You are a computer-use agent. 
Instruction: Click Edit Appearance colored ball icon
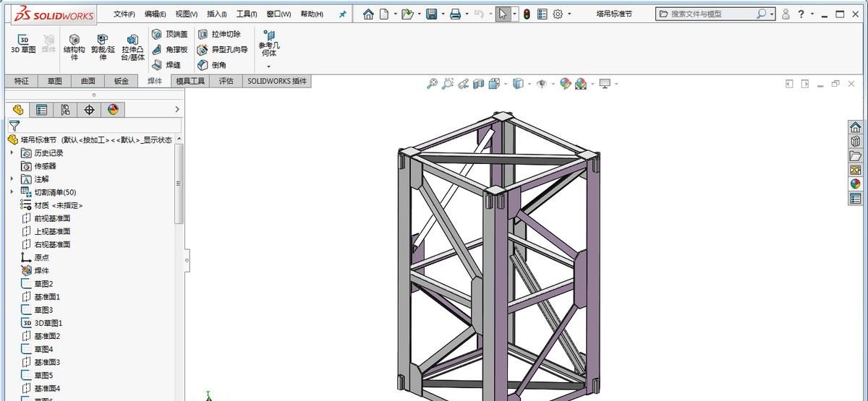pyautogui.click(x=565, y=84)
